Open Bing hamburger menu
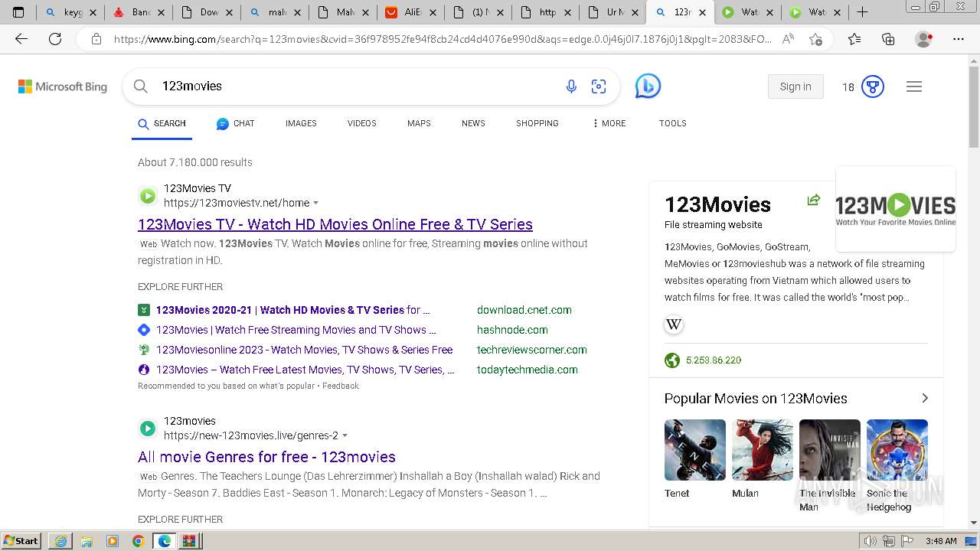This screenshot has width=980, height=551. (914, 86)
